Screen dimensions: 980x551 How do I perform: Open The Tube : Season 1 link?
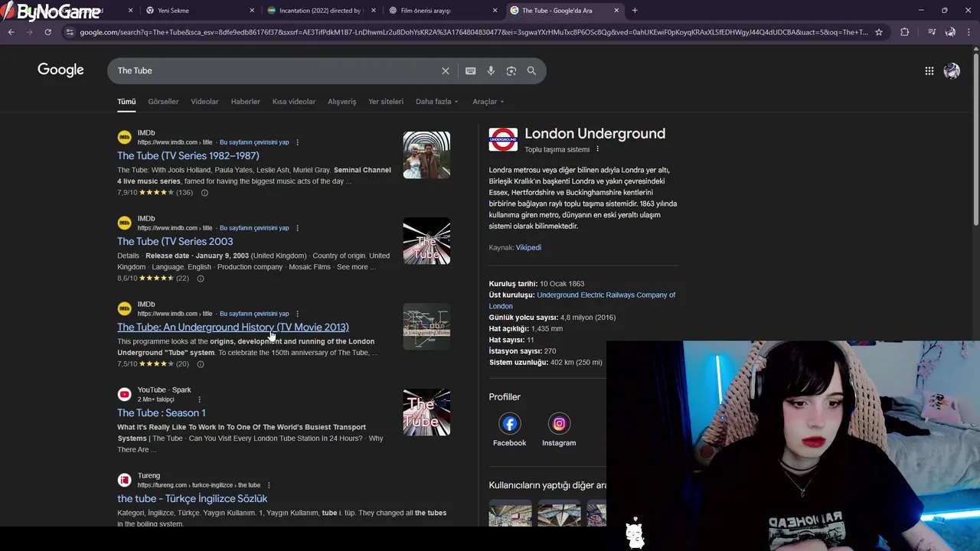tap(162, 412)
